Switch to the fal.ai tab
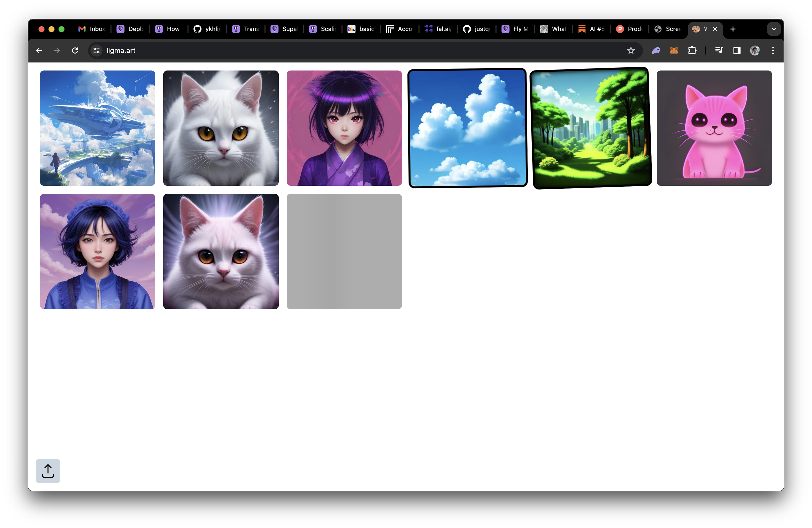 pos(438,29)
